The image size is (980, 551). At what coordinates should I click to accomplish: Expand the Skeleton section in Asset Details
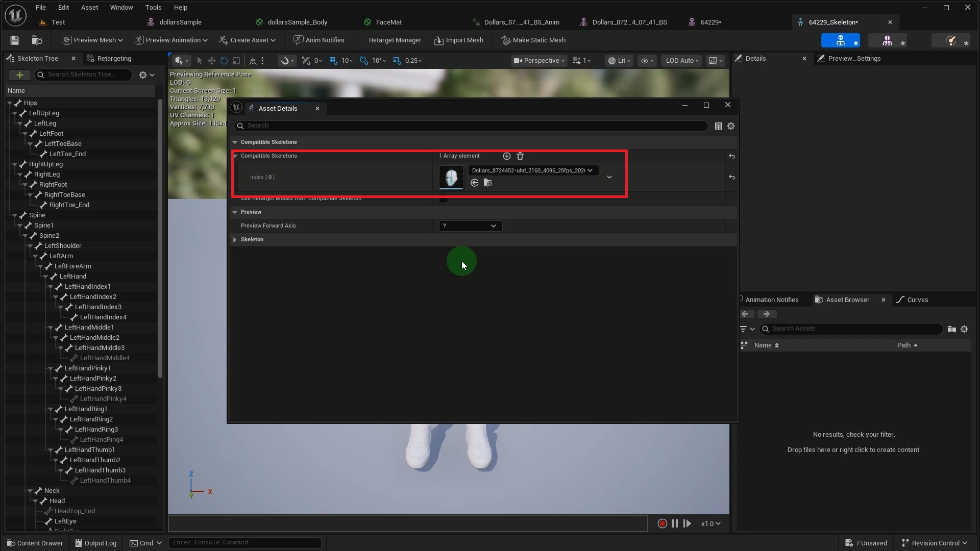pyautogui.click(x=235, y=239)
